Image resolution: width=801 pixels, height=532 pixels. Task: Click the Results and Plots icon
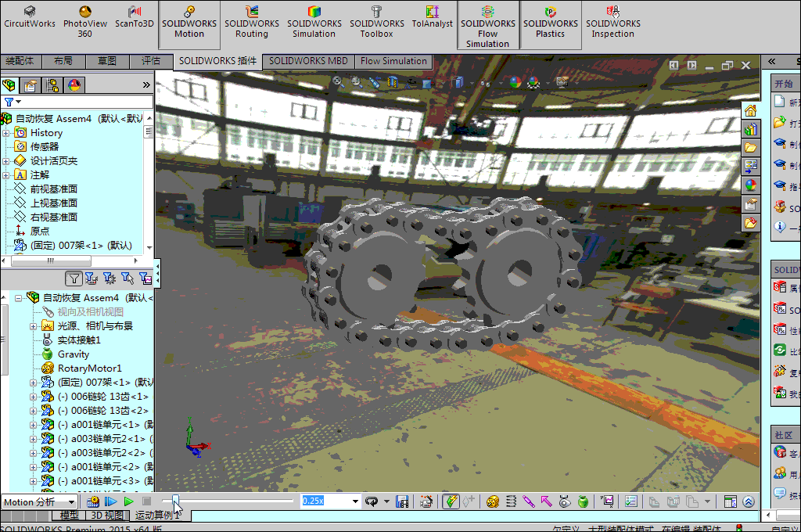(607, 501)
